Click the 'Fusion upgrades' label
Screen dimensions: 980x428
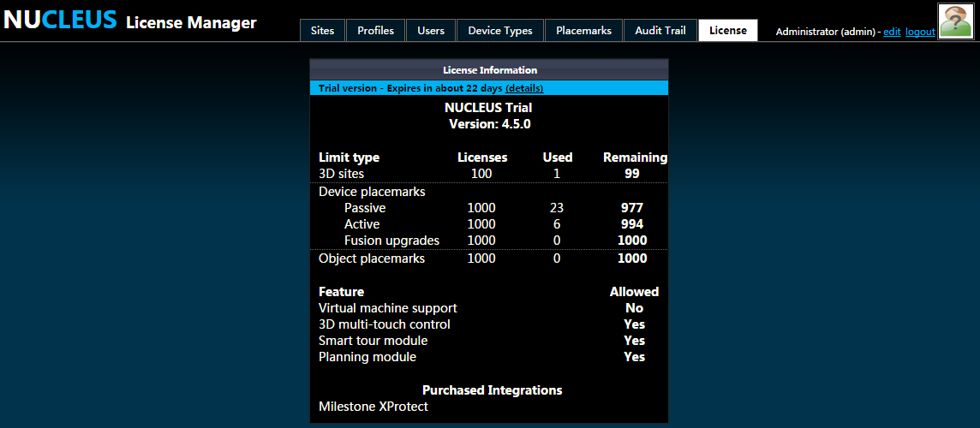[391, 241]
